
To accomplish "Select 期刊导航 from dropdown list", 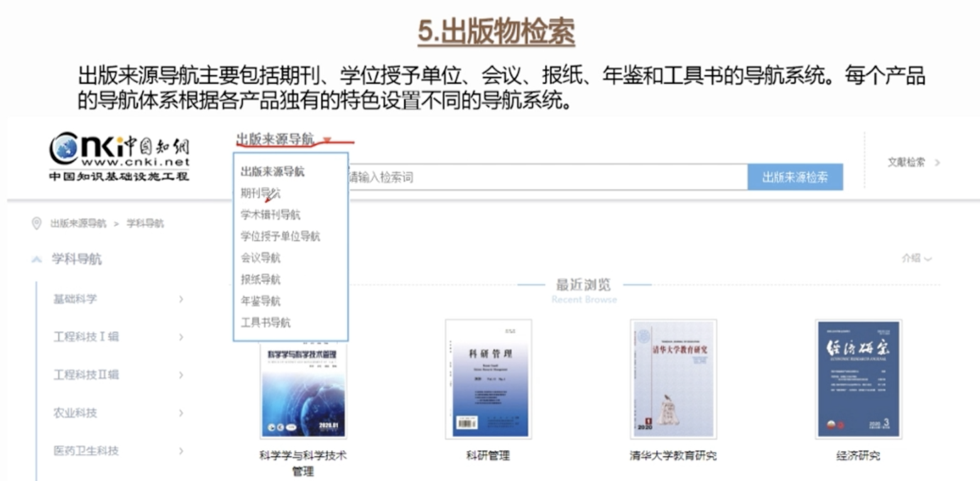I will pyautogui.click(x=261, y=193).
